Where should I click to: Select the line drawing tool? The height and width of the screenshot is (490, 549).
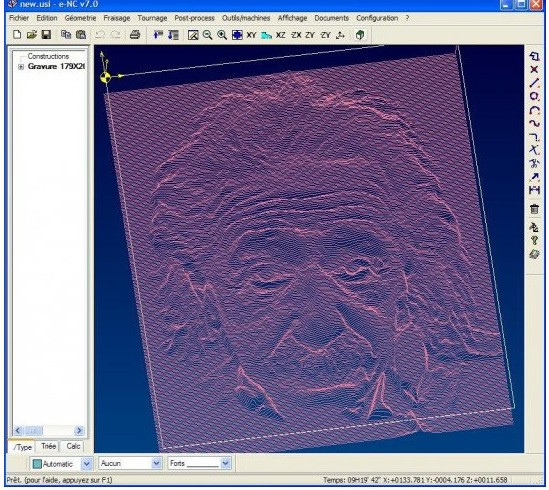(x=534, y=83)
